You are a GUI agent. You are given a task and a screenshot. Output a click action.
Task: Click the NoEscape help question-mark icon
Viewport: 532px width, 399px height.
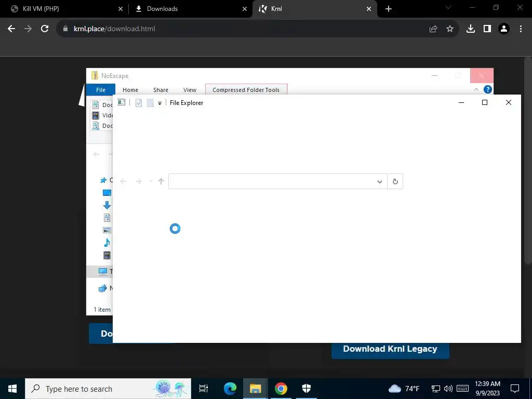tap(487, 89)
